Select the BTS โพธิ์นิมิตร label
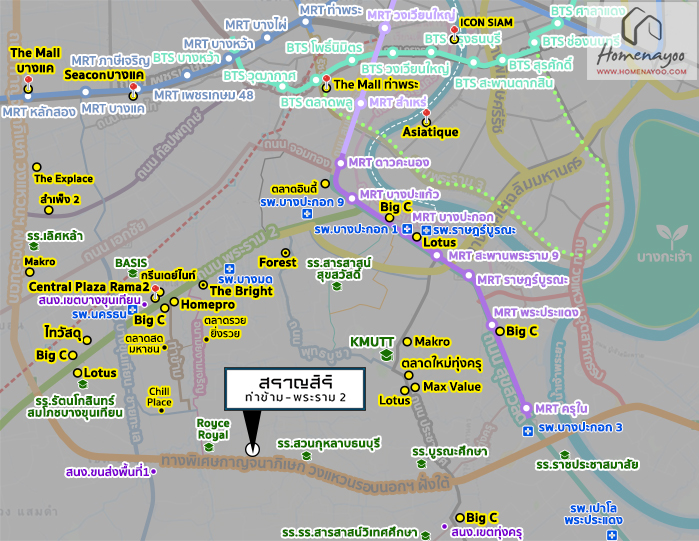 pos(325,48)
